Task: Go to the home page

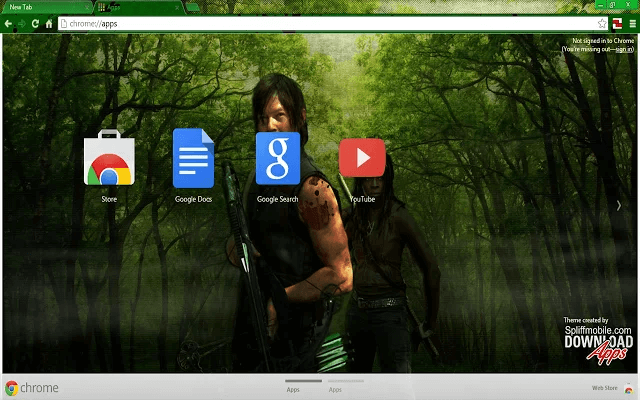Action: tap(49, 24)
